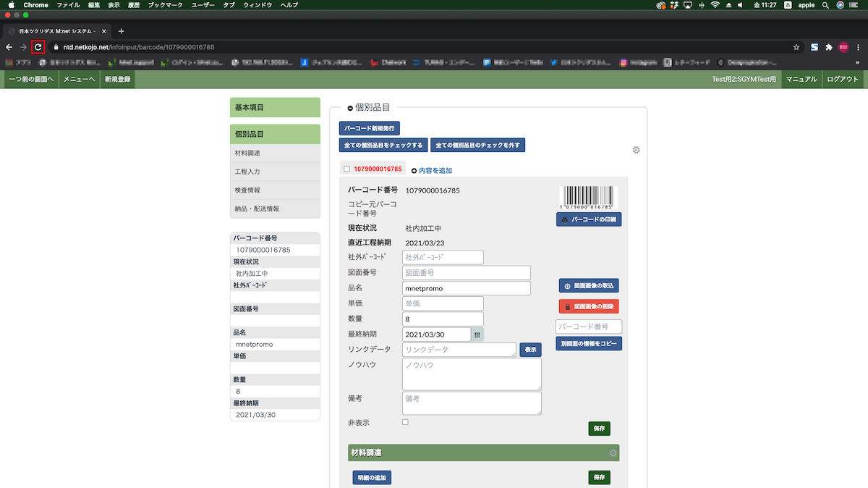The image size is (868, 488).
Task: Open macOS Spotlight search icon
Action: 825,5
